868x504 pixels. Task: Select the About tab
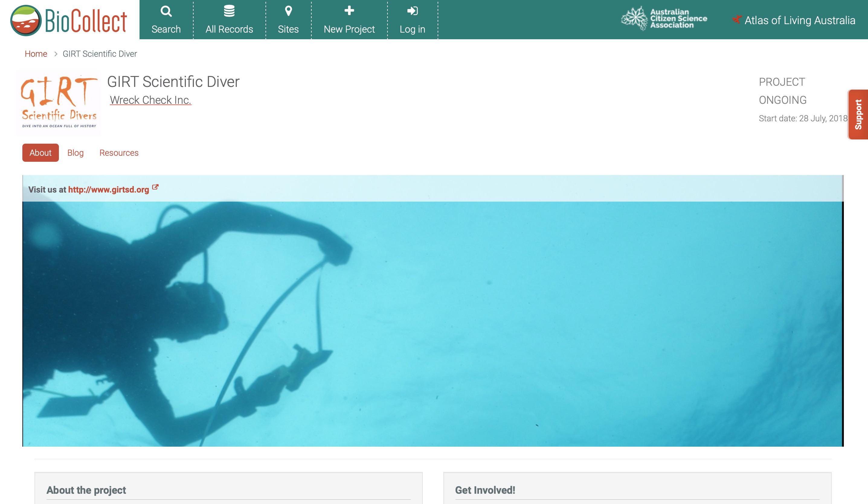tap(40, 152)
